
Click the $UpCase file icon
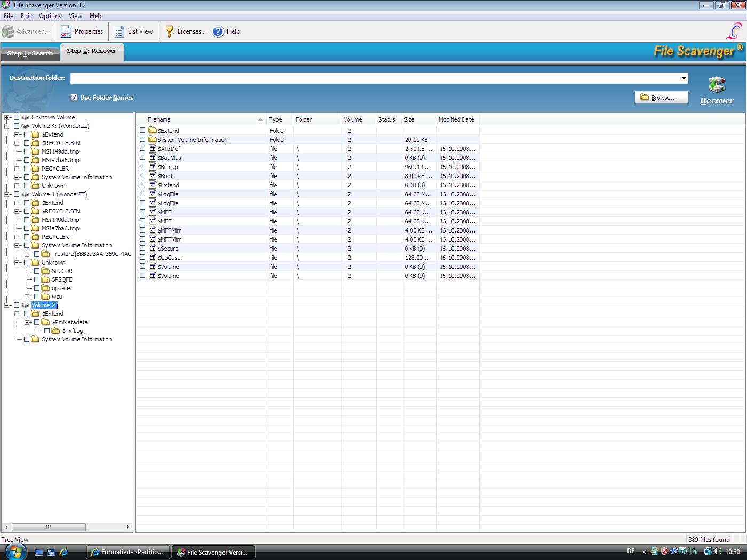153,258
